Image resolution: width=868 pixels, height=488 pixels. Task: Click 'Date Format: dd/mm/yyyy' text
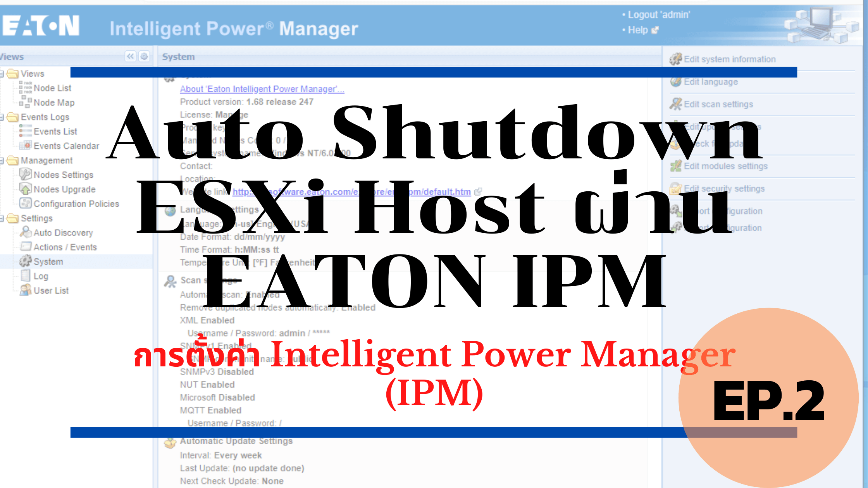232,237
